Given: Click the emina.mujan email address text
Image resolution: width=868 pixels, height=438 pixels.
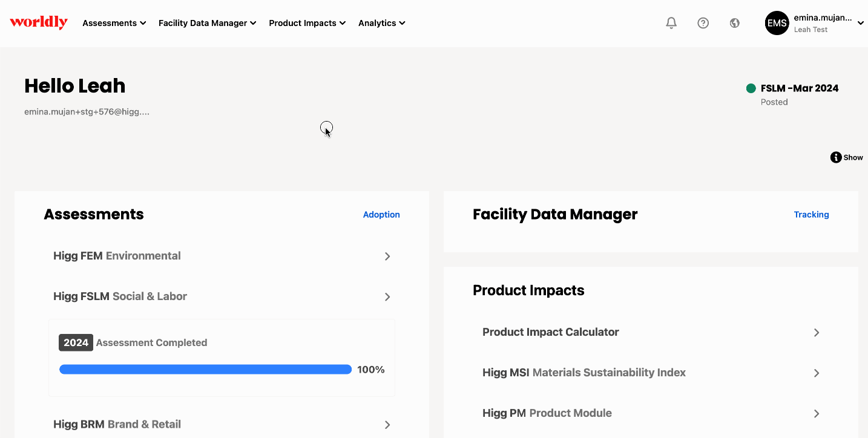Looking at the screenshot, I should tap(87, 112).
